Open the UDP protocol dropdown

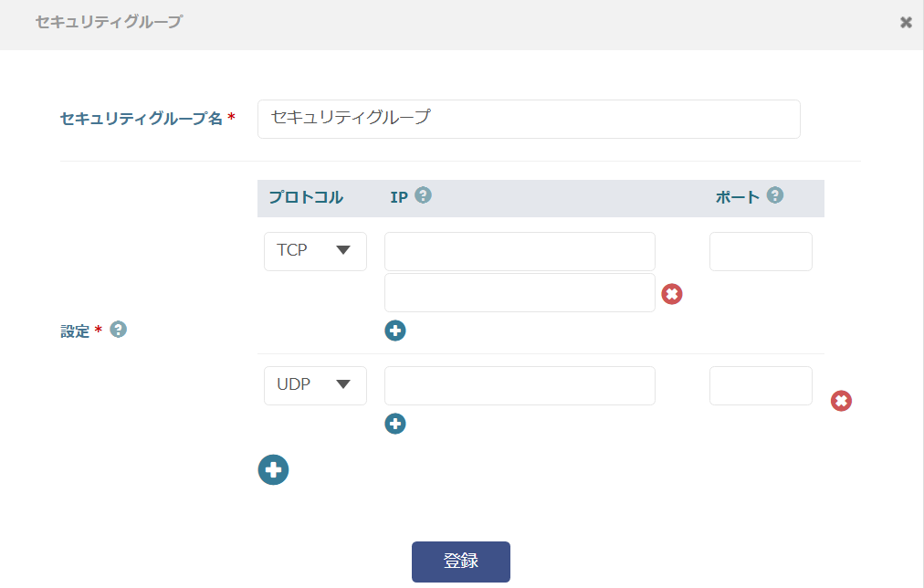315,385
